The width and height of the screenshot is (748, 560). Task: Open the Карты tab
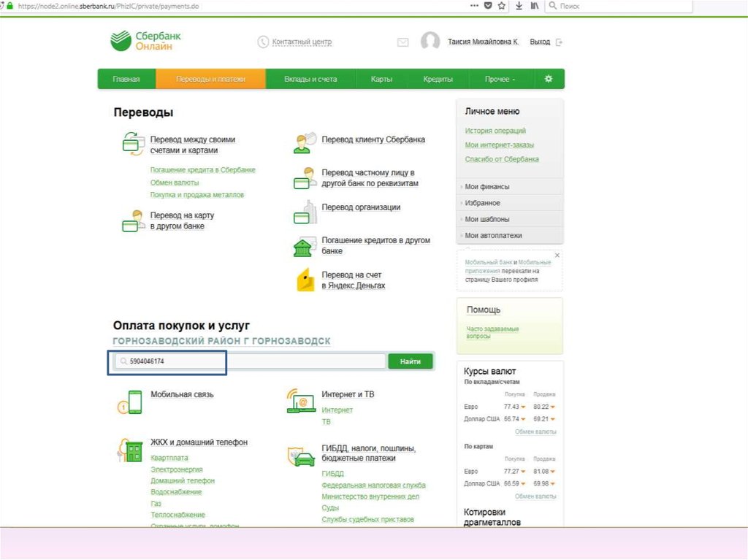click(381, 79)
